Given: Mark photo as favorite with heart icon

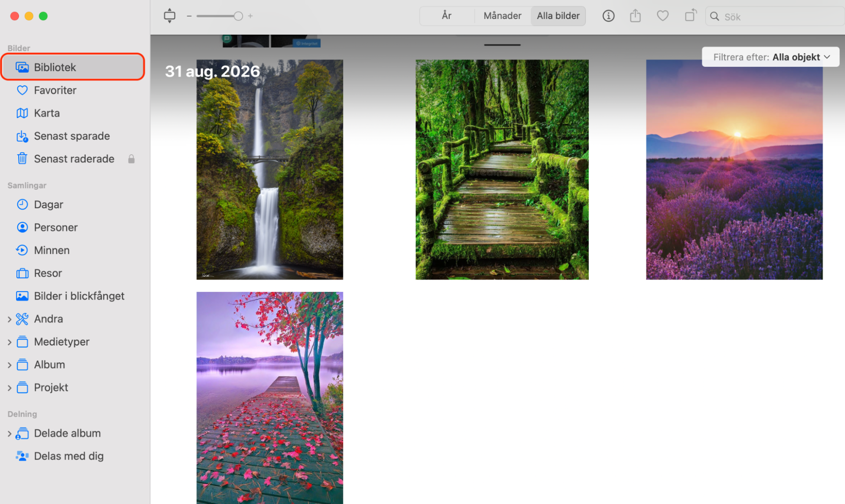Looking at the screenshot, I should [662, 16].
